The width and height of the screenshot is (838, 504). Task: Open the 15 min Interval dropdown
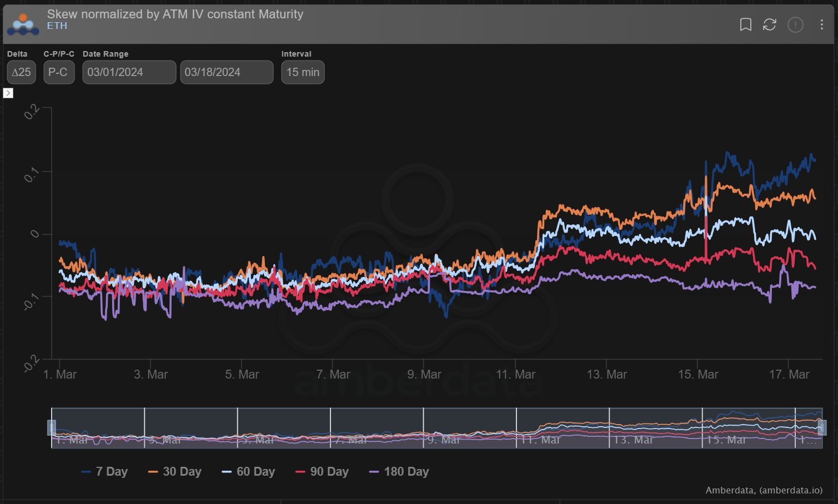coord(303,72)
